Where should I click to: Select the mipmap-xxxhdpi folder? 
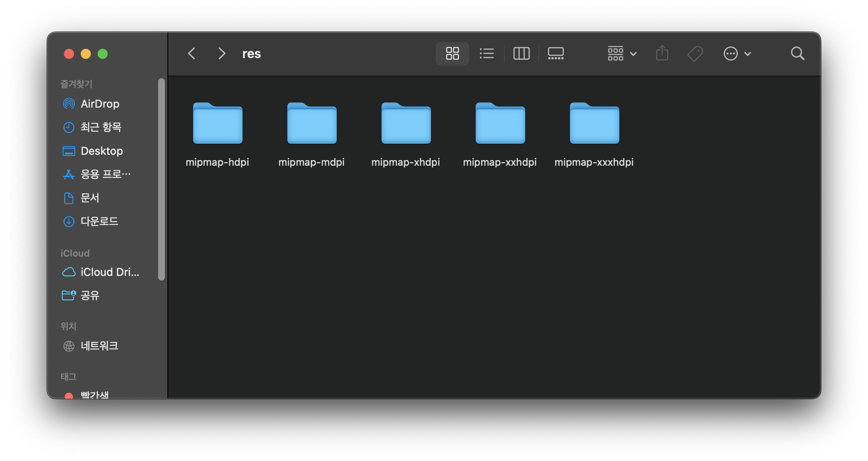point(594,124)
